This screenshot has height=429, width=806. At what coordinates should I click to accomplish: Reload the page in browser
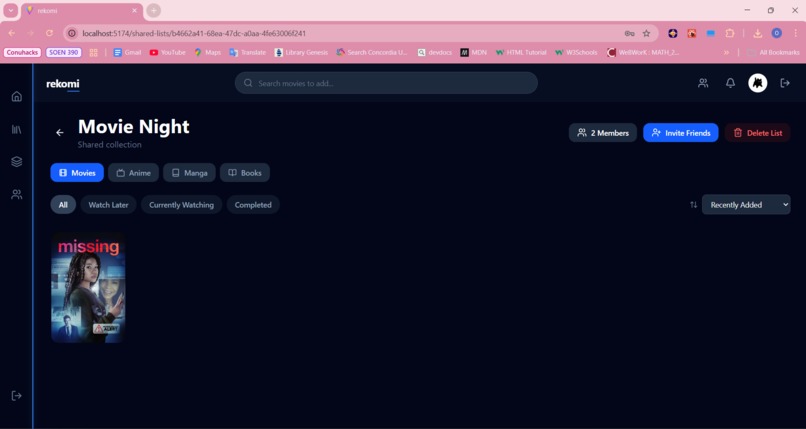coord(49,33)
